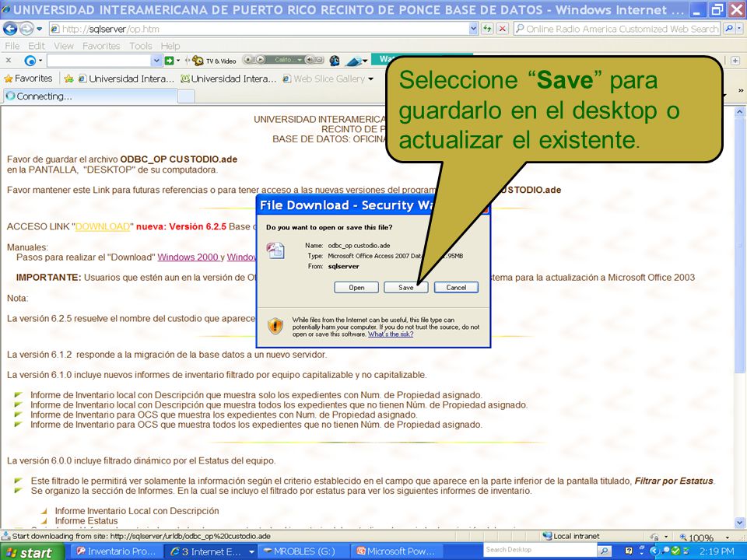Click the blue circular toolbar logo icon

pyautogui.click(x=30, y=61)
